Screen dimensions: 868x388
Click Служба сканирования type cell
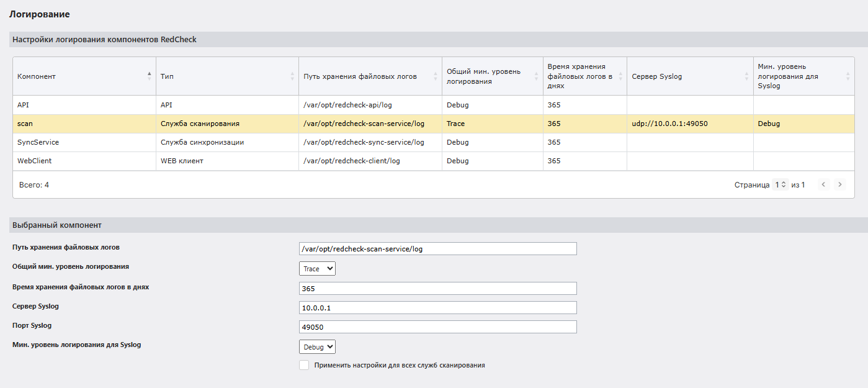pyautogui.click(x=227, y=124)
